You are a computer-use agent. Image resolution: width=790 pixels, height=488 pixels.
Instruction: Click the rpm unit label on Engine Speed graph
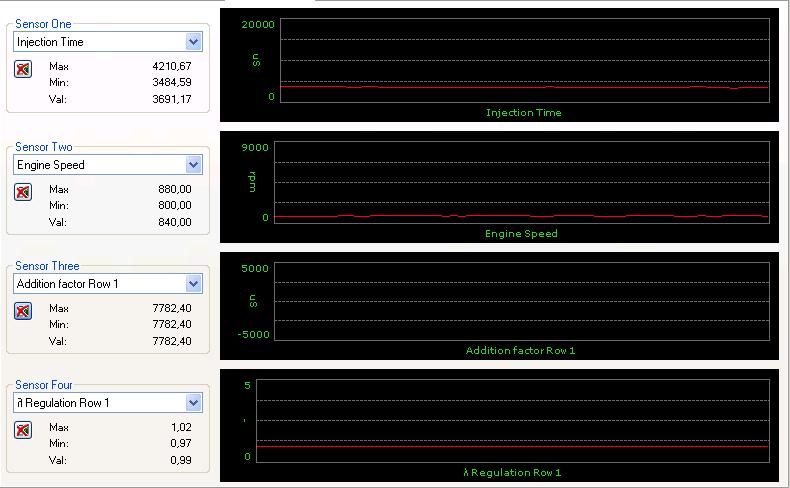point(252,182)
